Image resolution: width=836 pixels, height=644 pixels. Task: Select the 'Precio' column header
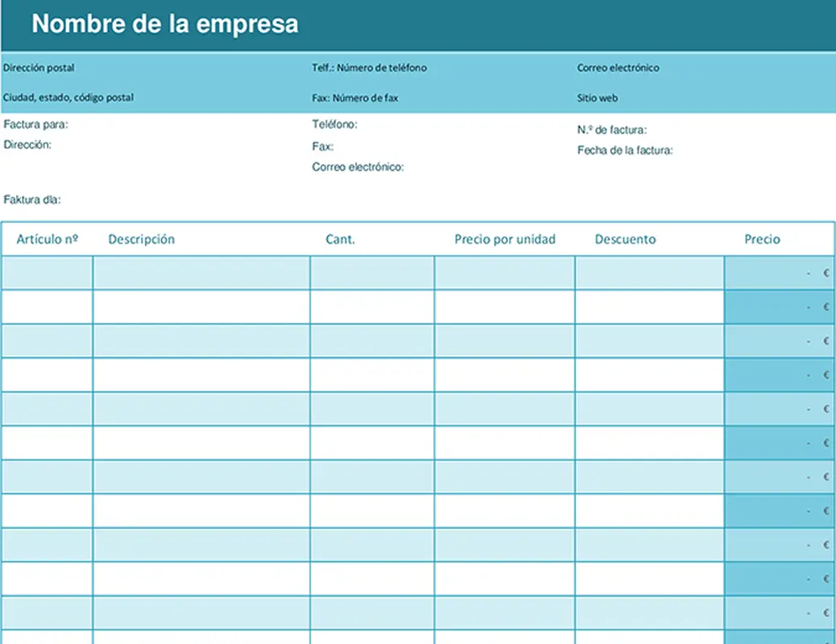coord(762,239)
